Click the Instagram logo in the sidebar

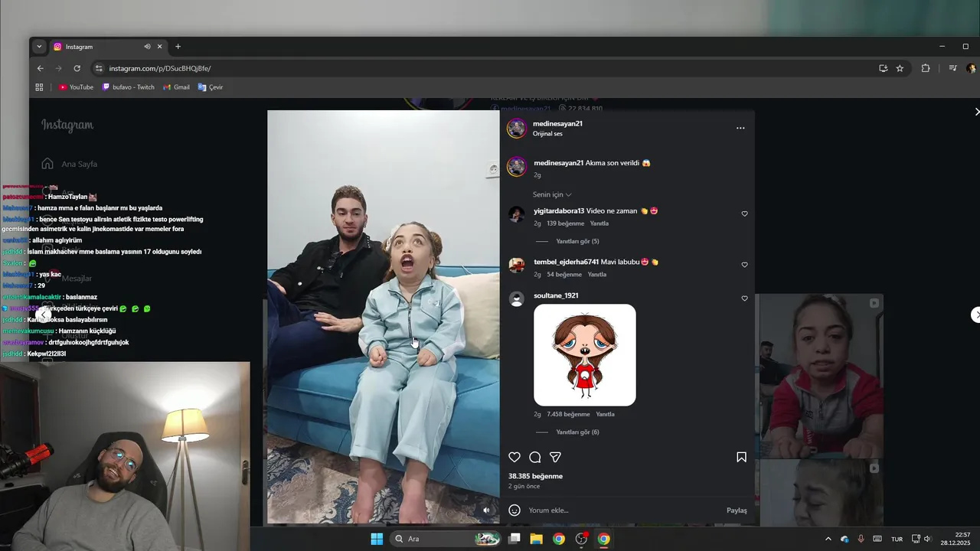point(67,126)
